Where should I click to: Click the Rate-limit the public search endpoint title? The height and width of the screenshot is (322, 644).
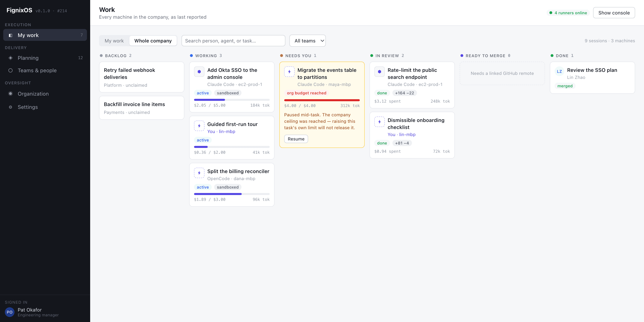[x=412, y=73]
